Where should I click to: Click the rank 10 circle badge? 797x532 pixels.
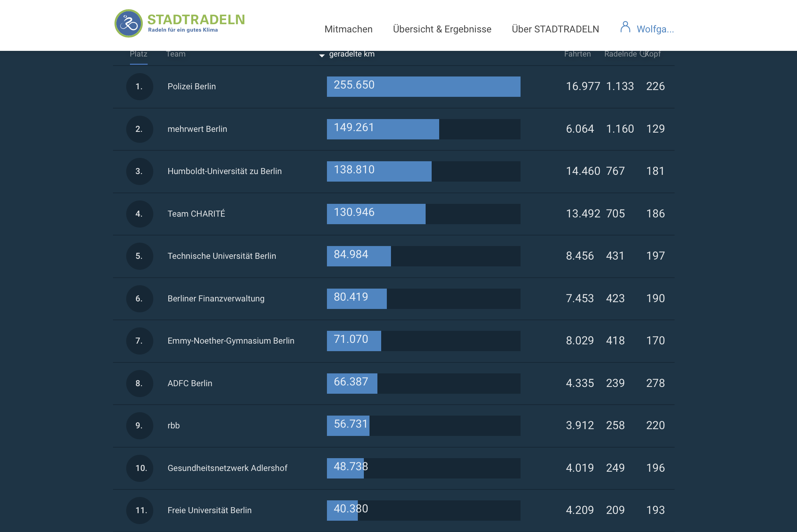[x=139, y=468]
